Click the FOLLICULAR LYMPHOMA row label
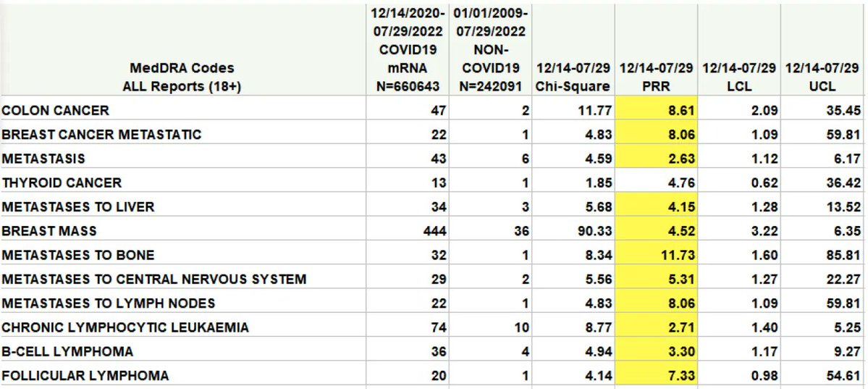The height and width of the screenshot is (389, 868). [85, 375]
